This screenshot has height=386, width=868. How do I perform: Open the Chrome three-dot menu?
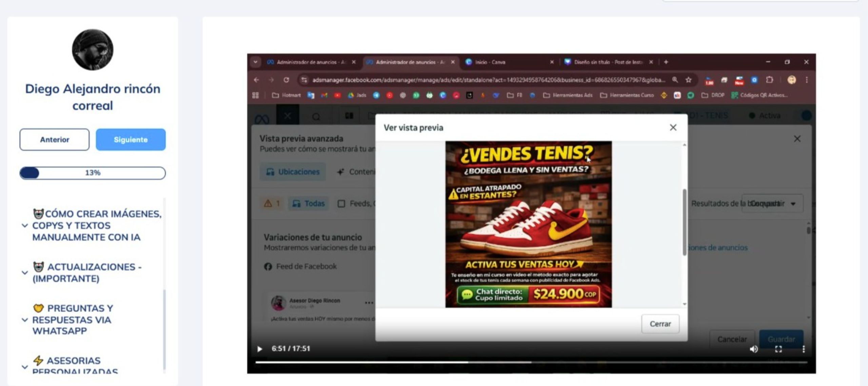coord(807,80)
